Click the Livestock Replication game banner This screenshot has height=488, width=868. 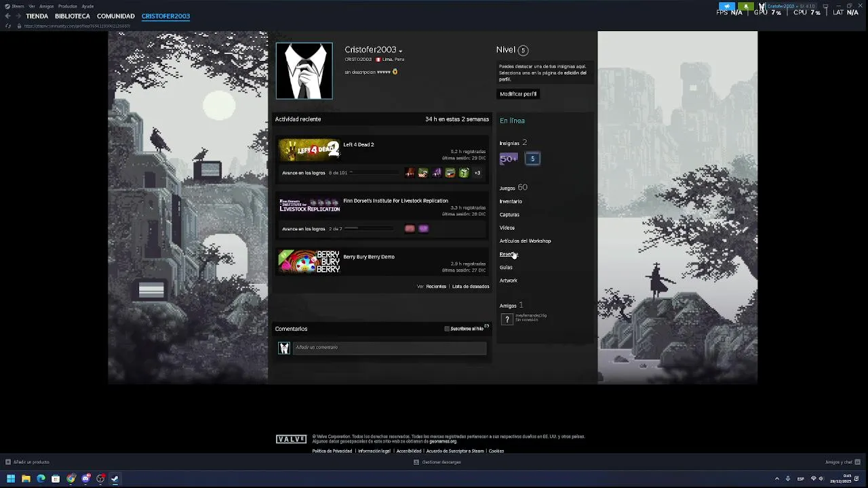309,206
